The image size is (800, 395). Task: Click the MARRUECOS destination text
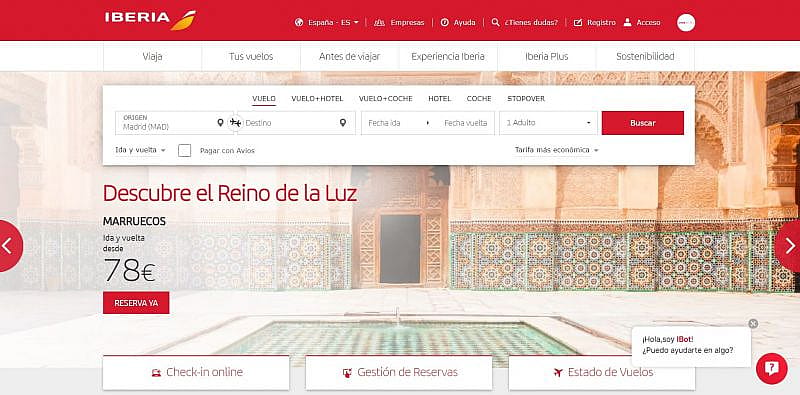pyautogui.click(x=134, y=221)
